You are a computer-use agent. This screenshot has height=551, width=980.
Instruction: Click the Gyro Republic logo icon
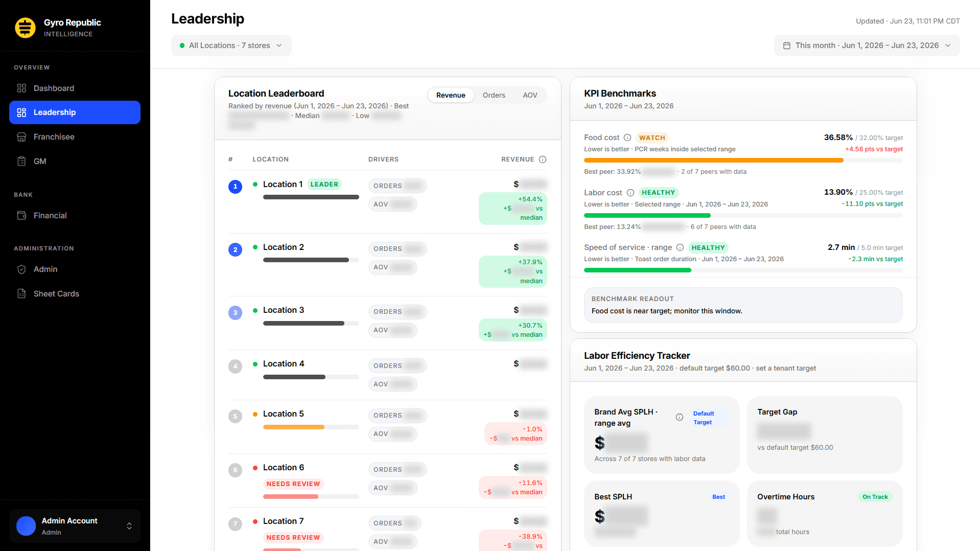25,28
